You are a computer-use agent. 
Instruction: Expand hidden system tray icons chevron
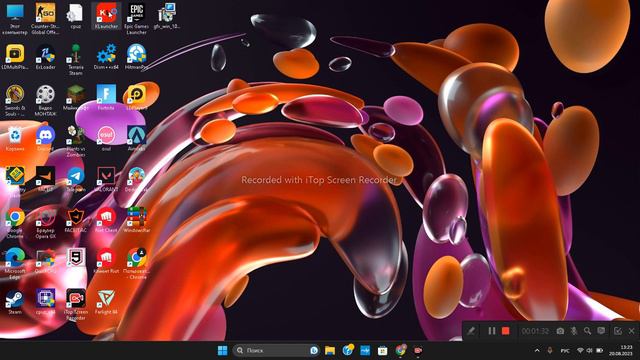pos(537,351)
